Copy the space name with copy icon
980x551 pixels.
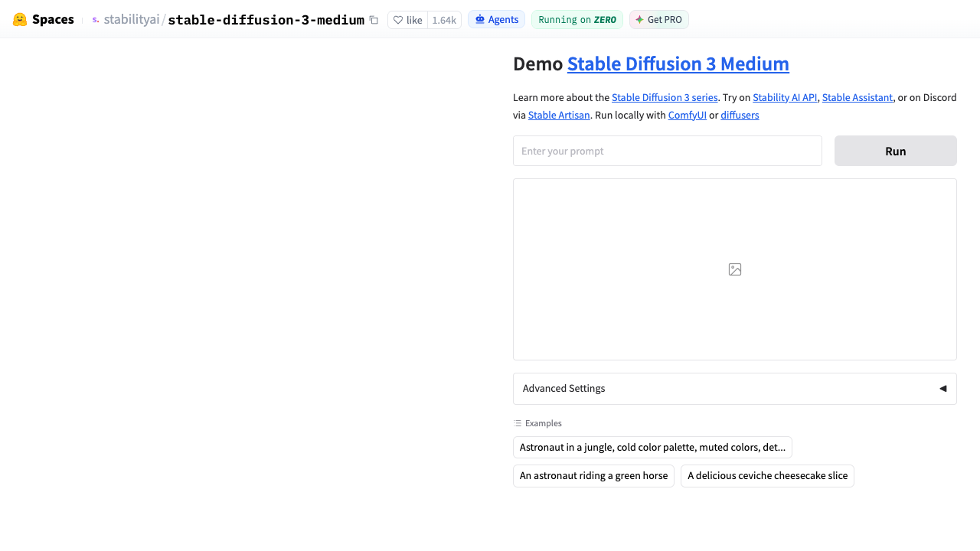pos(374,20)
